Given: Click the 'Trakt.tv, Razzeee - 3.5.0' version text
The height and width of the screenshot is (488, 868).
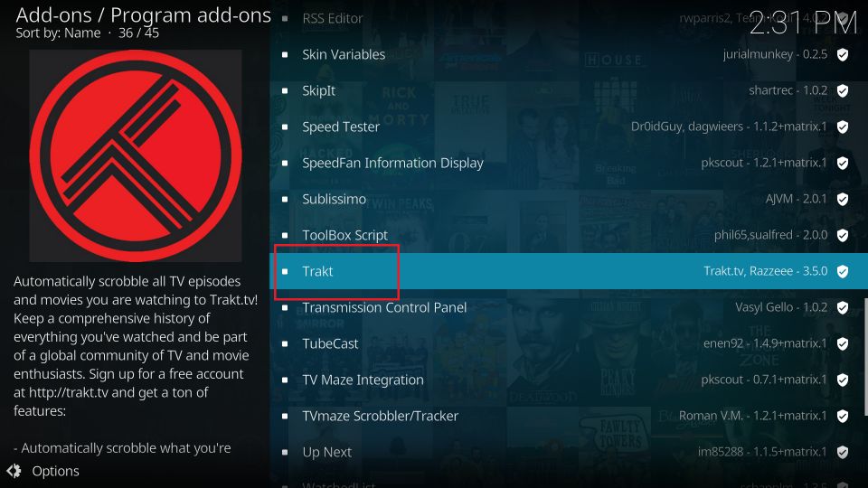Looking at the screenshot, I should (766, 271).
